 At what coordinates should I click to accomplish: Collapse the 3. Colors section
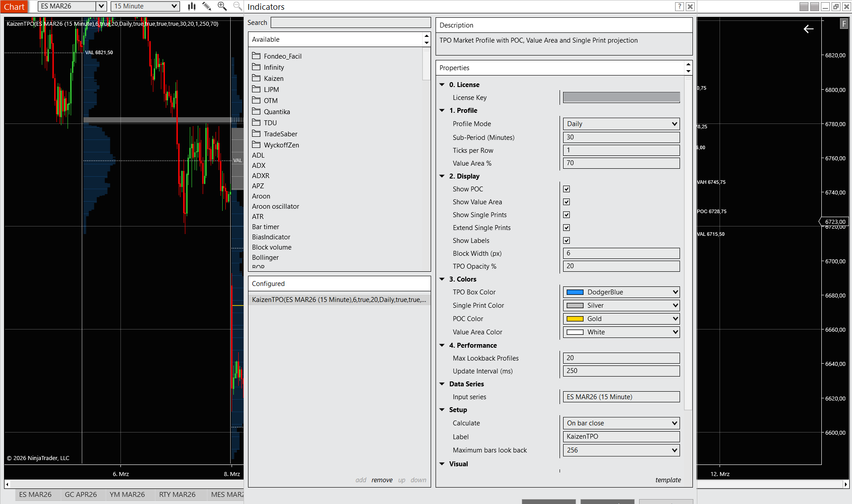tap(442, 279)
